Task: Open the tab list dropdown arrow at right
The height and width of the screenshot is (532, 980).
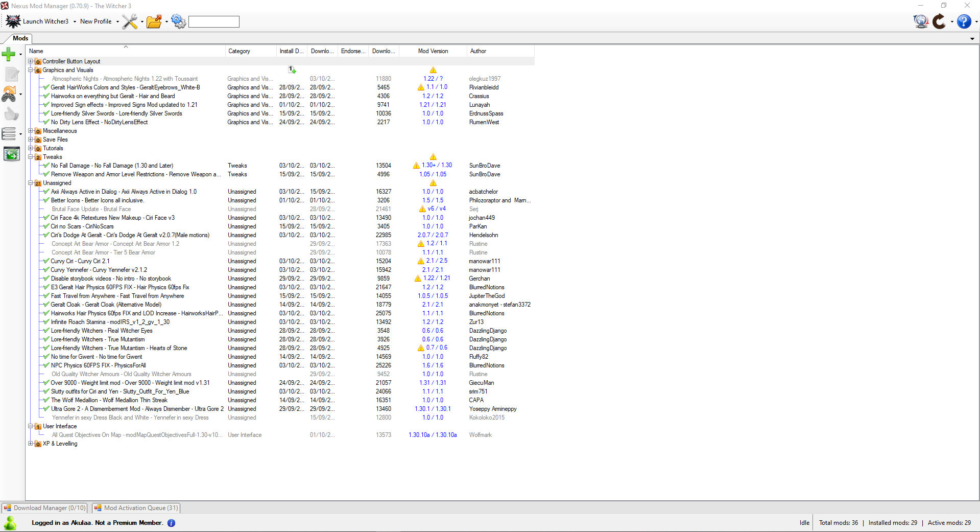Action: (972, 39)
